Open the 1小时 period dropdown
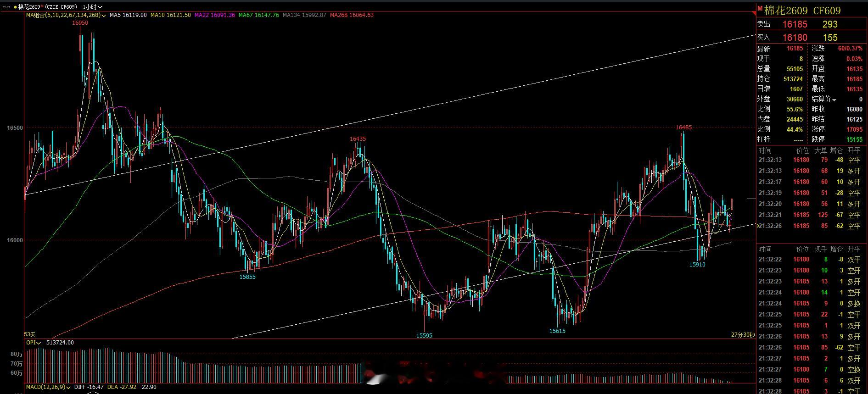Image resolution: width=868 pixels, height=394 pixels. pyautogui.click(x=93, y=7)
